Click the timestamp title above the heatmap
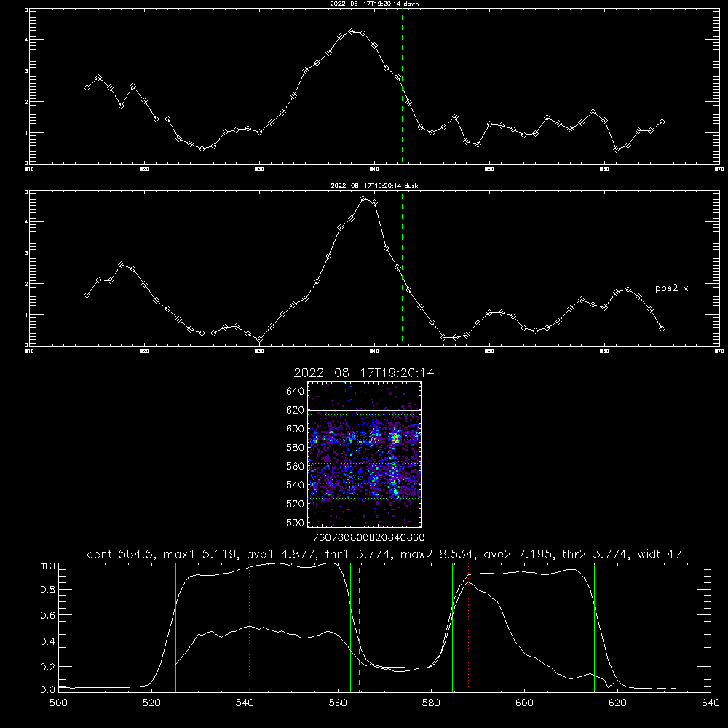This screenshot has width=728, height=728. click(x=364, y=373)
